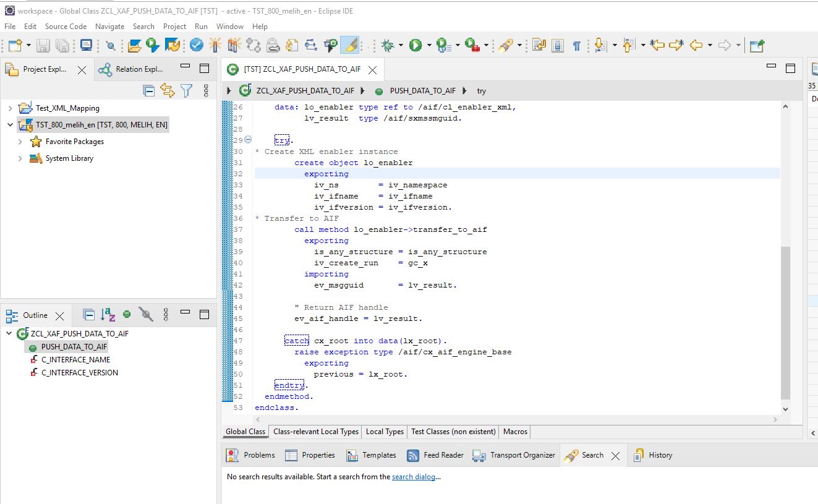Expand the Test_XML_Mapping project node
This screenshot has height=504, width=818.
(10, 108)
